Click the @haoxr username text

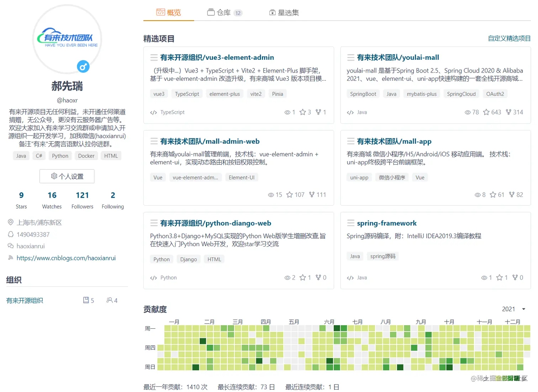tap(67, 100)
